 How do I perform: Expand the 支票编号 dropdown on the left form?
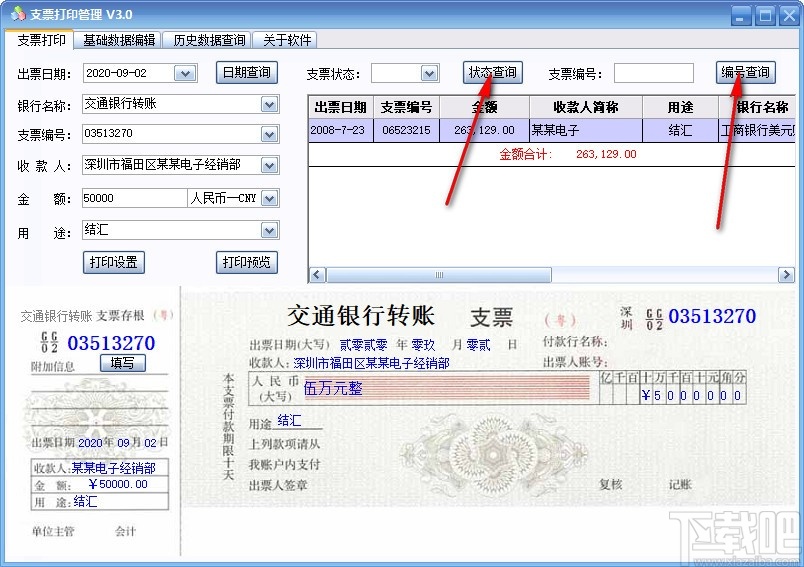269,134
